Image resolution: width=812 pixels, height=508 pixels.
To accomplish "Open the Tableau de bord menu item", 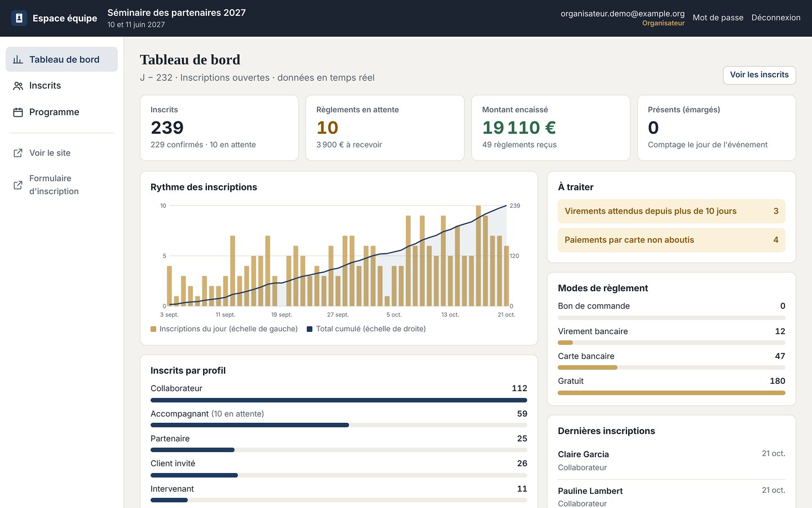I will (x=61, y=59).
